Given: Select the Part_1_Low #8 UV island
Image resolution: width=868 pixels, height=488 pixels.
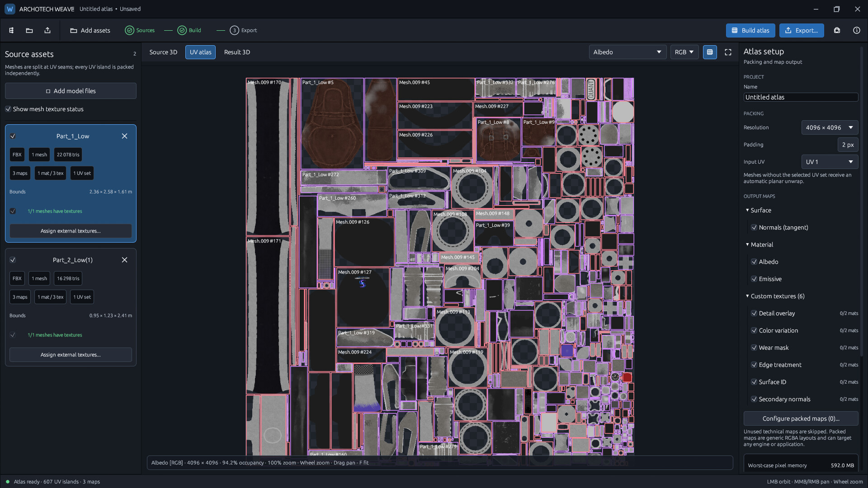Looking at the screenshot, I should pos(498,139).
